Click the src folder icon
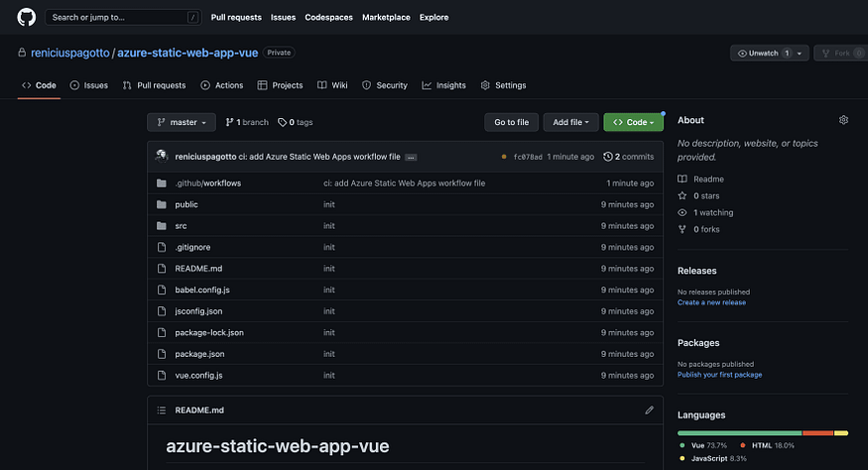 161,226
